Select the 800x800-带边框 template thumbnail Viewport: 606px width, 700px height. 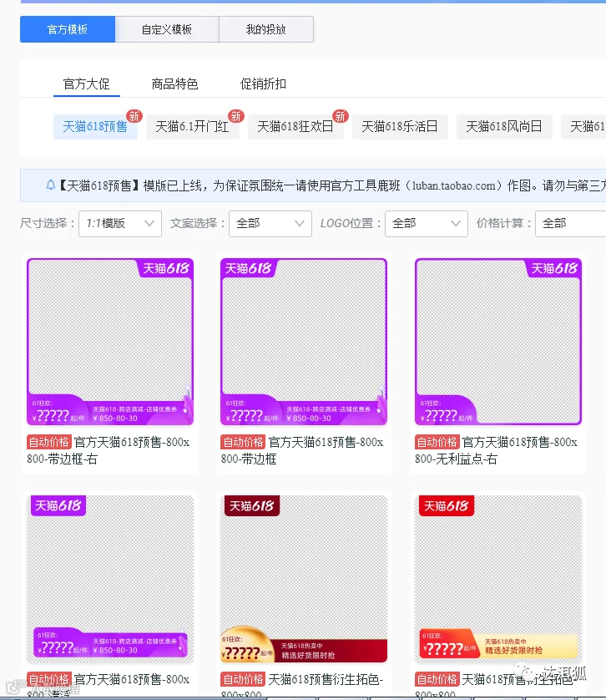click(x=304, y=342)
